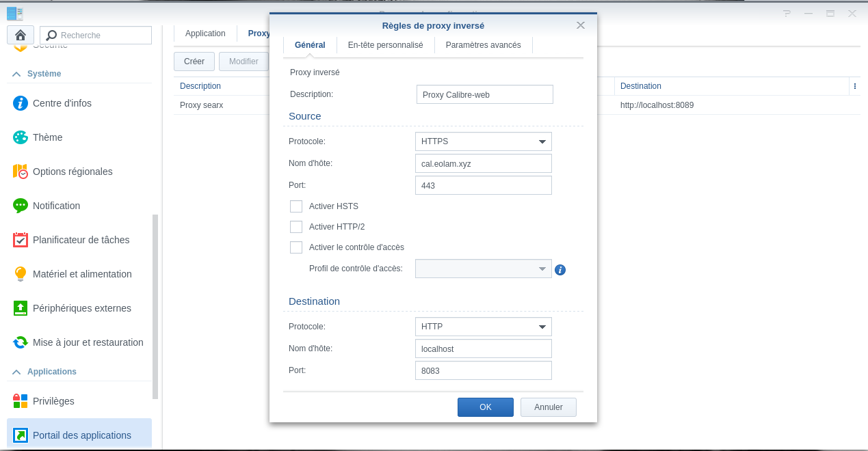This screenshot has width=868, height=451.
Task: Switch to Paramètres avancés tab
Action: click(483, 45)
